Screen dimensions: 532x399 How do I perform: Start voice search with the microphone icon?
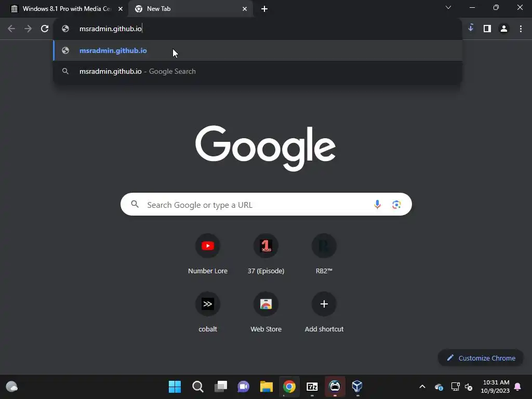click(x=377, y=204)
